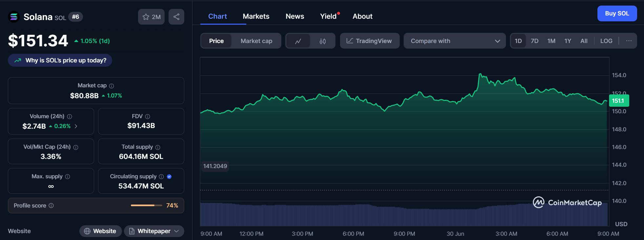Open the Market cap info tooltip icon
Image resolution: width=644 pixels, height=240 pixels.
111,86
